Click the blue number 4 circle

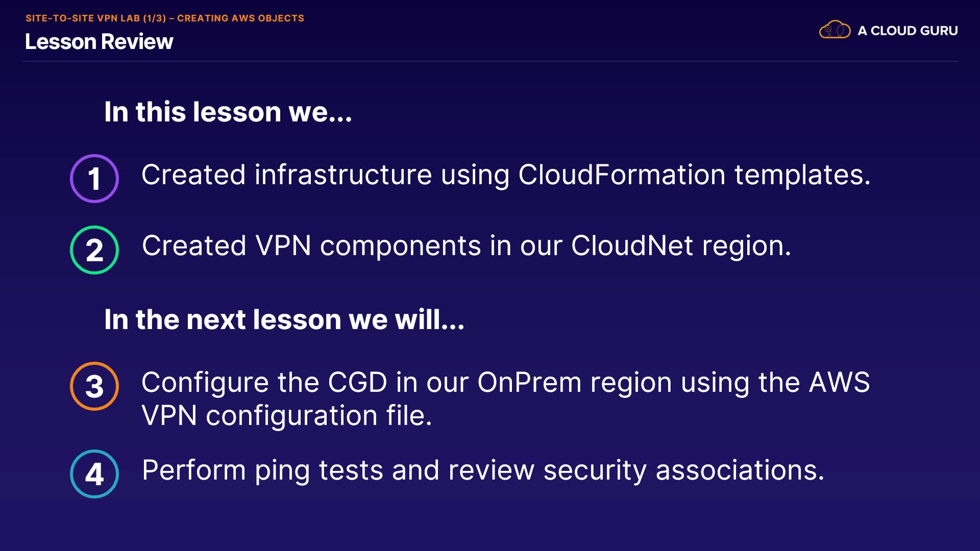[94, 474]
